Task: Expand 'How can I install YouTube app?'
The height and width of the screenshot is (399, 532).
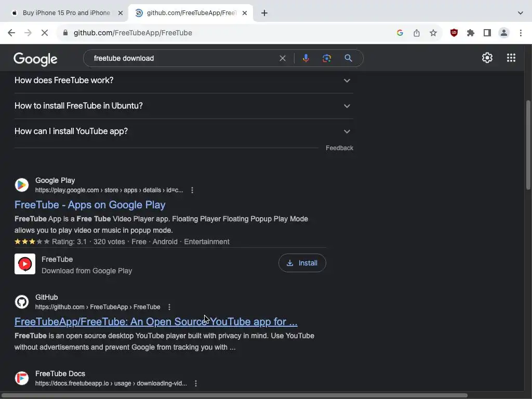Action: point(184,131)
